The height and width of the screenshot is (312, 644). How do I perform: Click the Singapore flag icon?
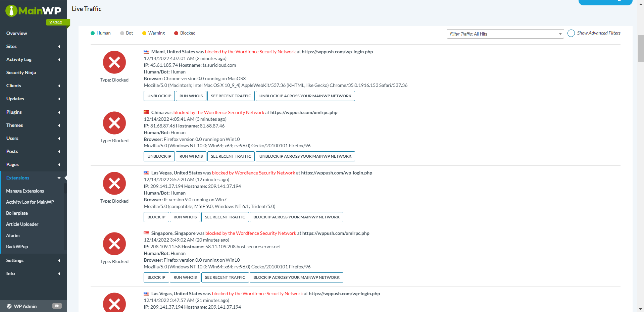click(146, 233)
